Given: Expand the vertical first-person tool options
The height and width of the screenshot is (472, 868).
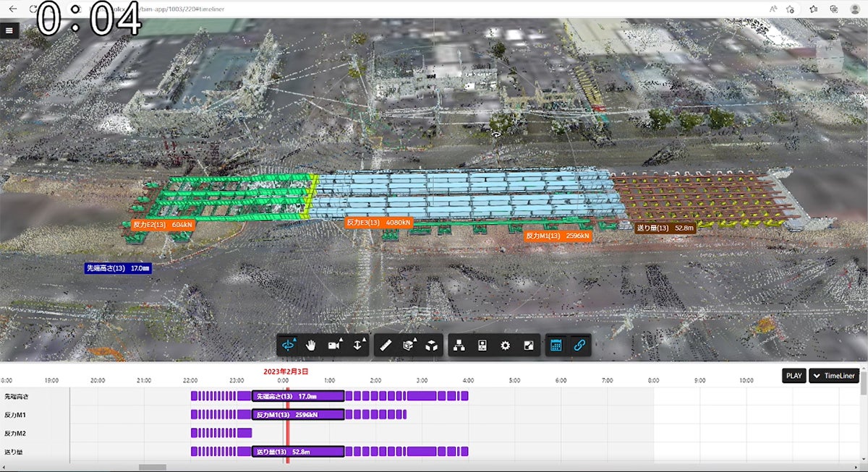Looking at the screenshot, I should (x=358, y=346).
